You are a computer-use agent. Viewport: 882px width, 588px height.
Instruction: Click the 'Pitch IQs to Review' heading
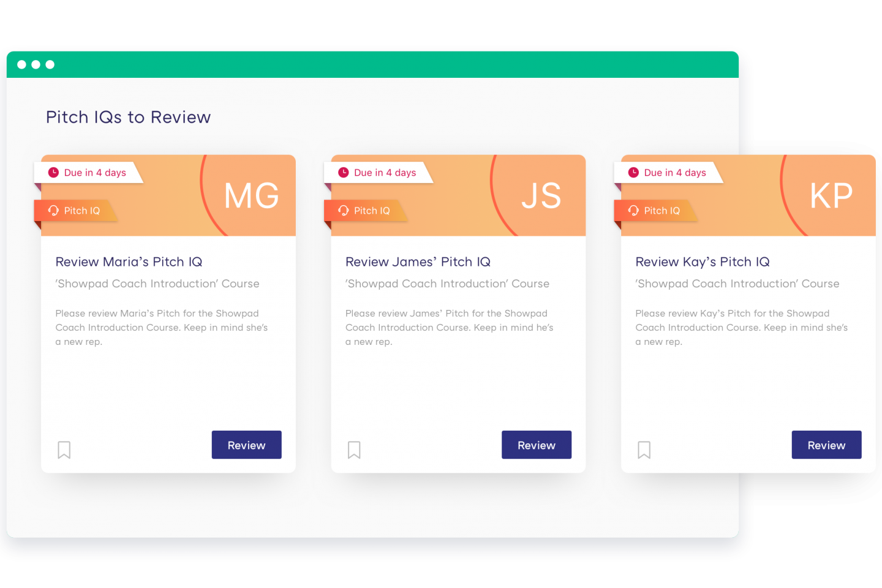click(129, 117)
